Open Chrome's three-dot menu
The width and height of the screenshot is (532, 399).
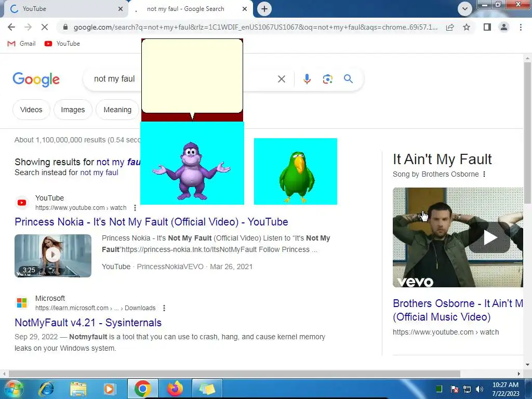click(x=521, y=27)
